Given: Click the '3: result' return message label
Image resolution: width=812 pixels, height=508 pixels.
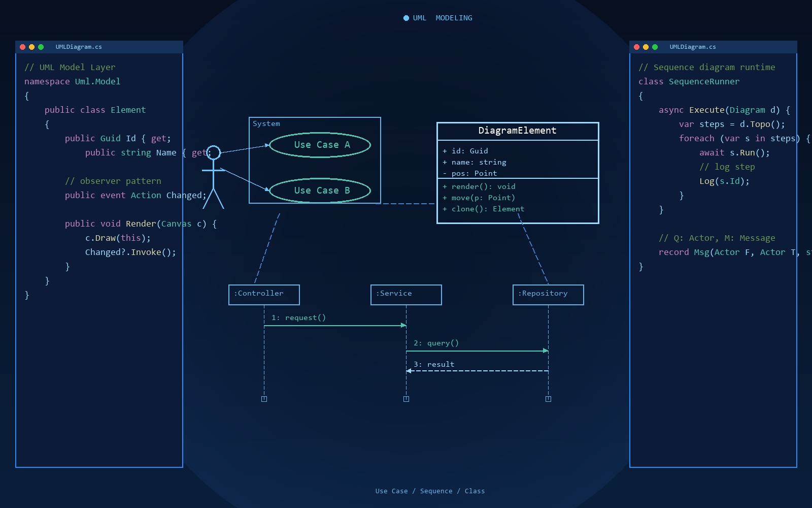Looking at the screenshot, I should pos(434,364).
